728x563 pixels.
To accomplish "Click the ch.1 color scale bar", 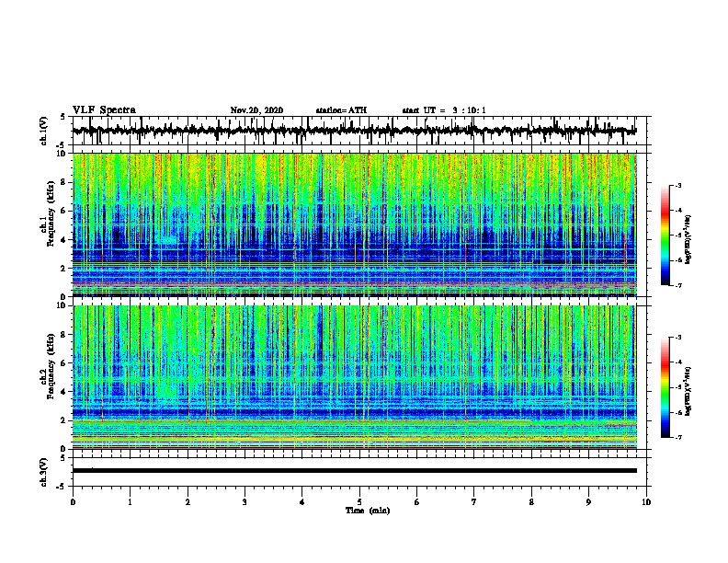I will click(x=665, y=236).
